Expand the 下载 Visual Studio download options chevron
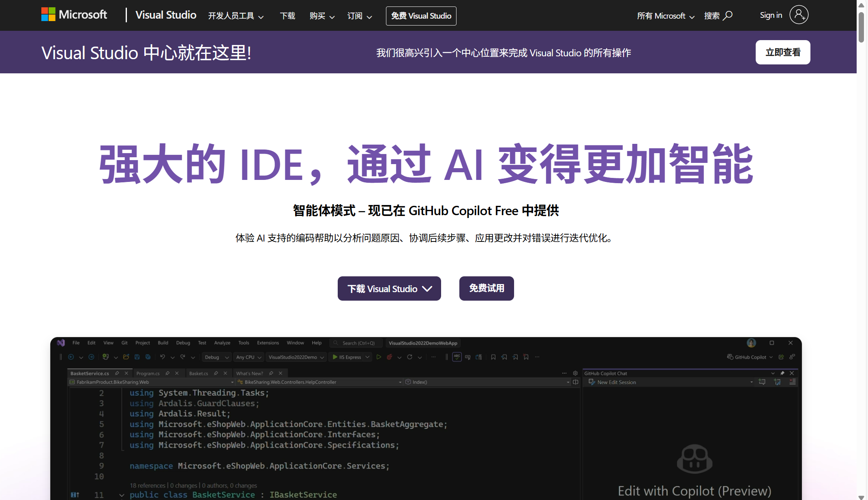This screenshot has width=868, height=500. point(428,288)
